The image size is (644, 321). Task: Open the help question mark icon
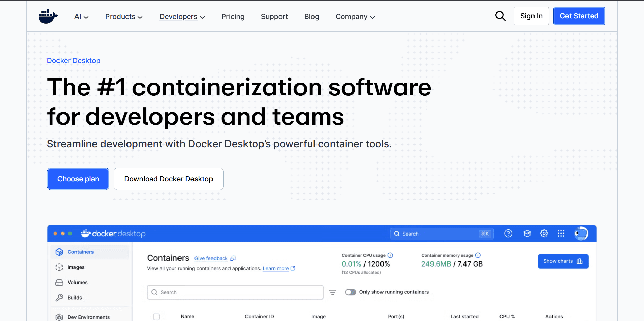tap(508, 234)
